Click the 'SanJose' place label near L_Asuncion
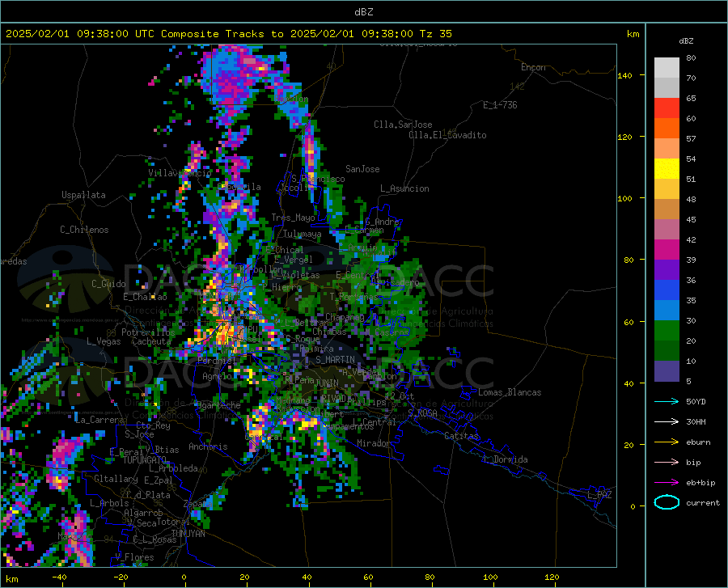The height and width of the screenshot is (588, 728). [362, 169]
